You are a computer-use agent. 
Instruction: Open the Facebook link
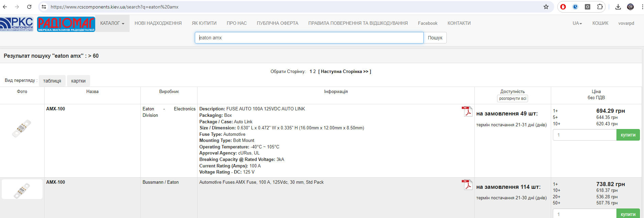tap(428, 23)
